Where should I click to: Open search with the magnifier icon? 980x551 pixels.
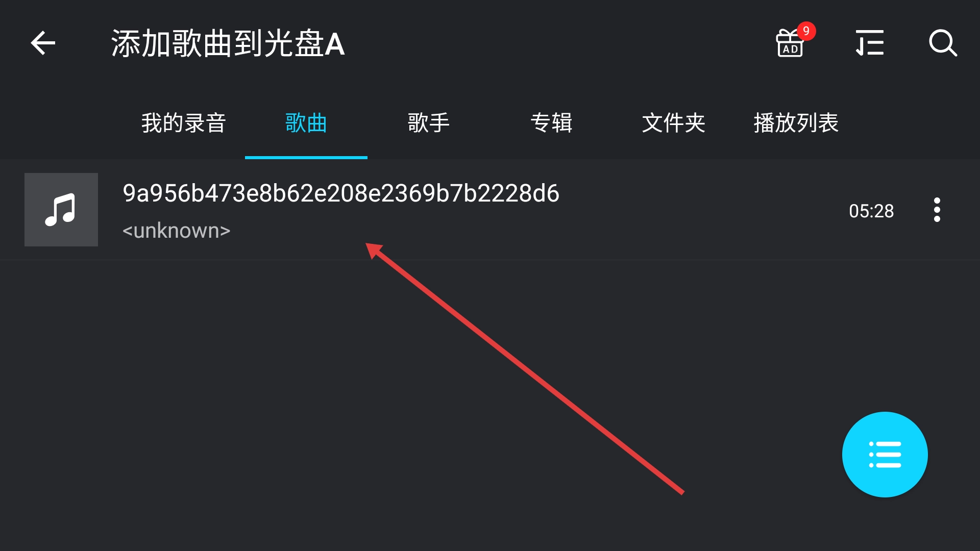(x=943, y=43)
